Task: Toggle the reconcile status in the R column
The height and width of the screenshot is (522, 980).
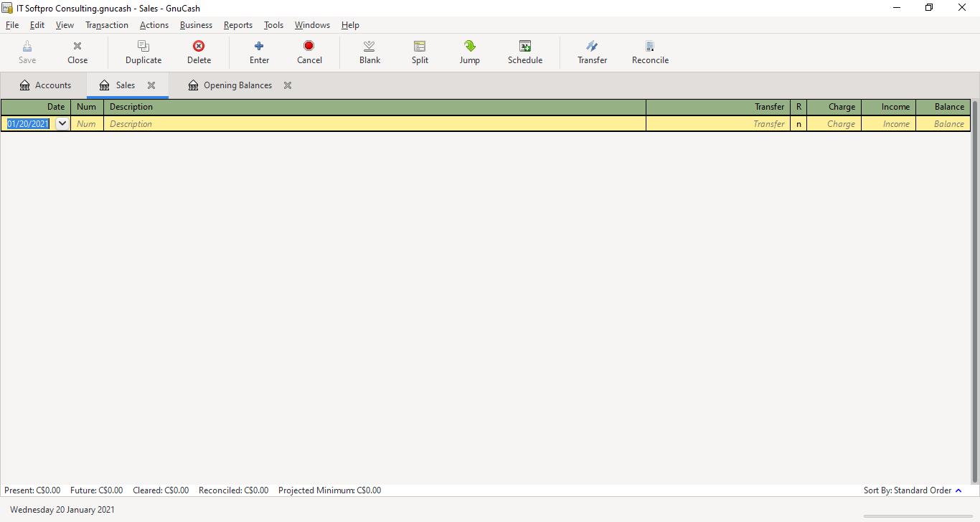Action: pyautogui.click(x=798, y=123)
